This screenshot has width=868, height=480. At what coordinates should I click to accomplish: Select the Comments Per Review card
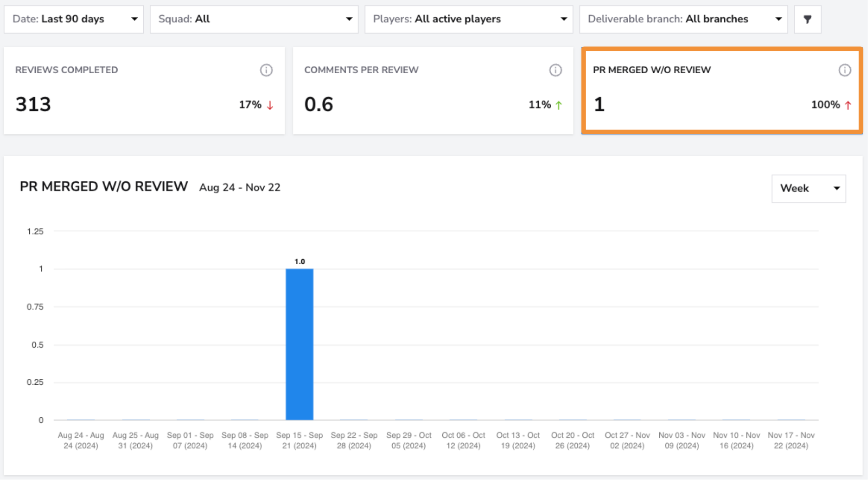(433, 91)
